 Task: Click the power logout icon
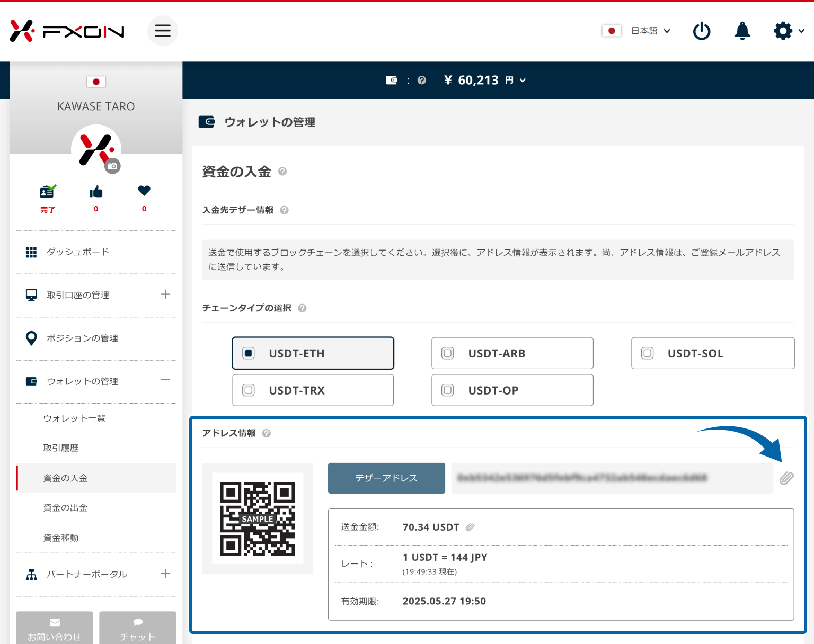point(702,31)
